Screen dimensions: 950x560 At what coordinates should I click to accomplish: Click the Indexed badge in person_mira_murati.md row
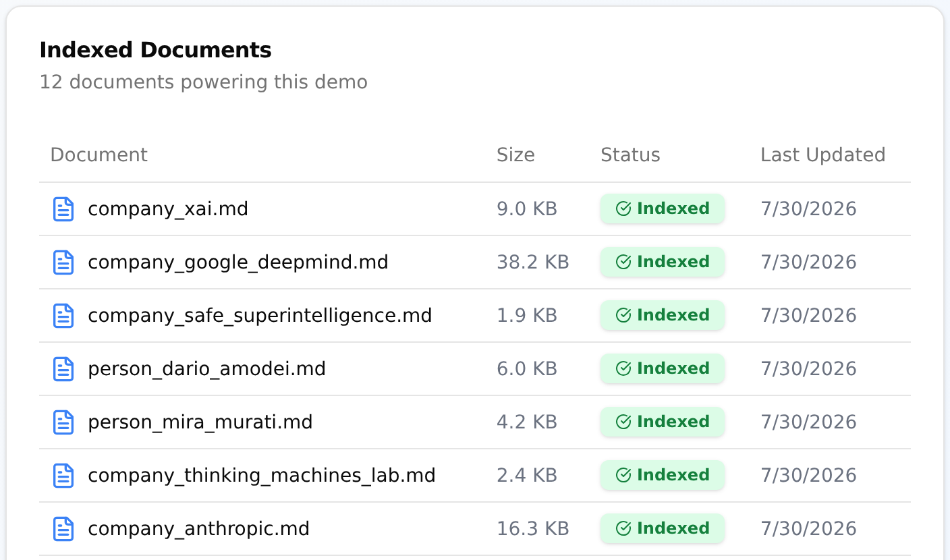[663, 422]
